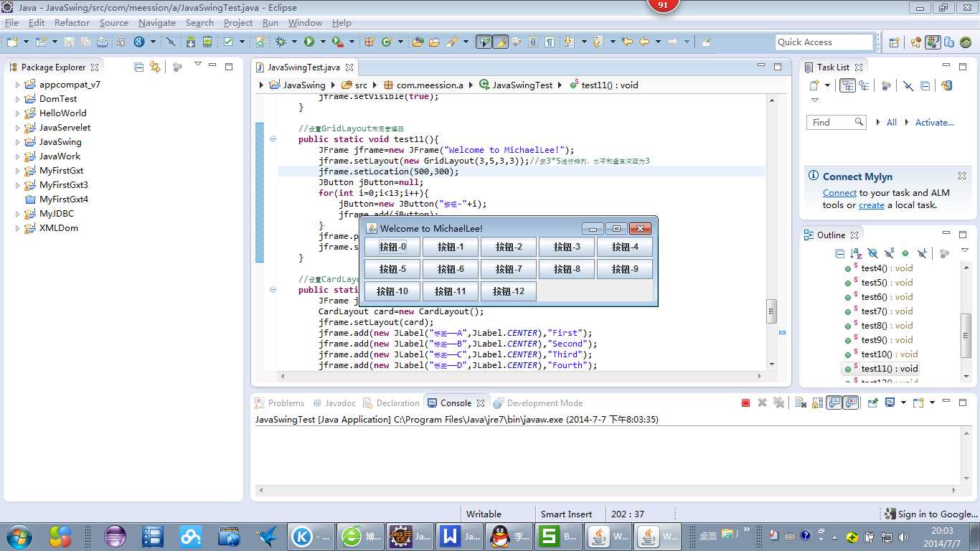Open Package Explorer view menu triangle
The width and height of the screenshot is (980, 551).
pyautogui.click(x=197, y=65)
